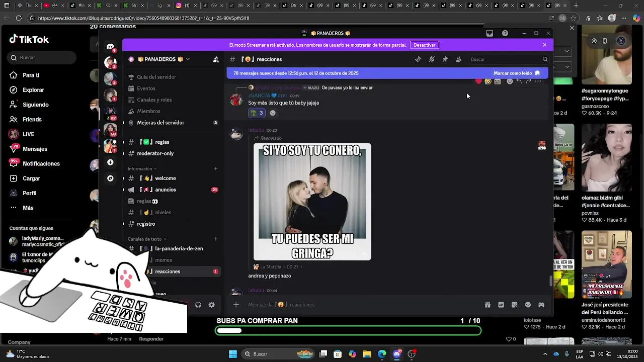Screen dimensions: 644x362
Task: Forward the zGARCIA message
Action: (x=528, y=81)
